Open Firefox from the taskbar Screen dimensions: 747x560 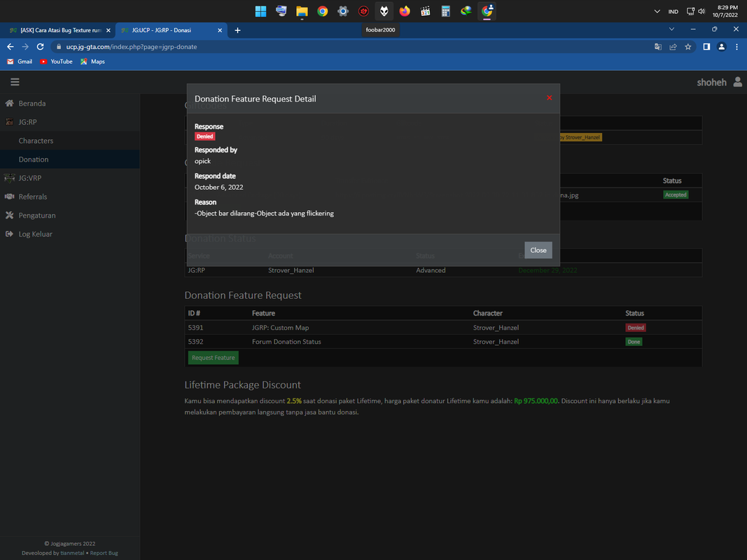tap(405, 11)
